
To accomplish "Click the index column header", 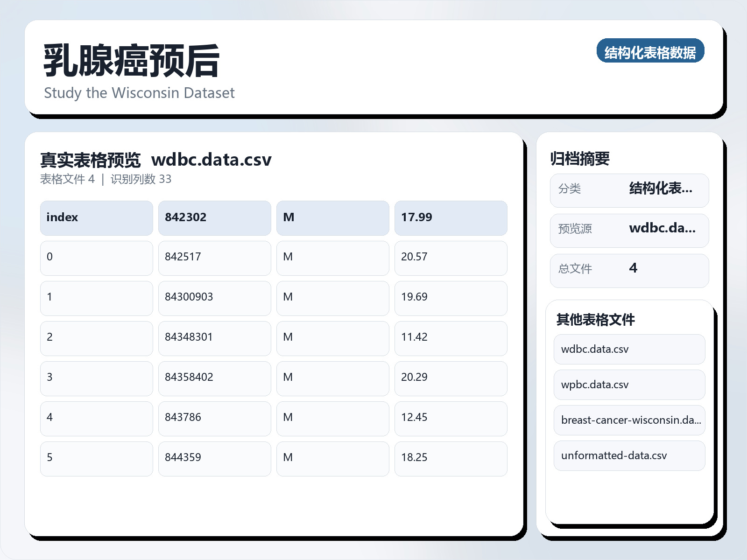I will pyautogui.click(x=96, y=218).
